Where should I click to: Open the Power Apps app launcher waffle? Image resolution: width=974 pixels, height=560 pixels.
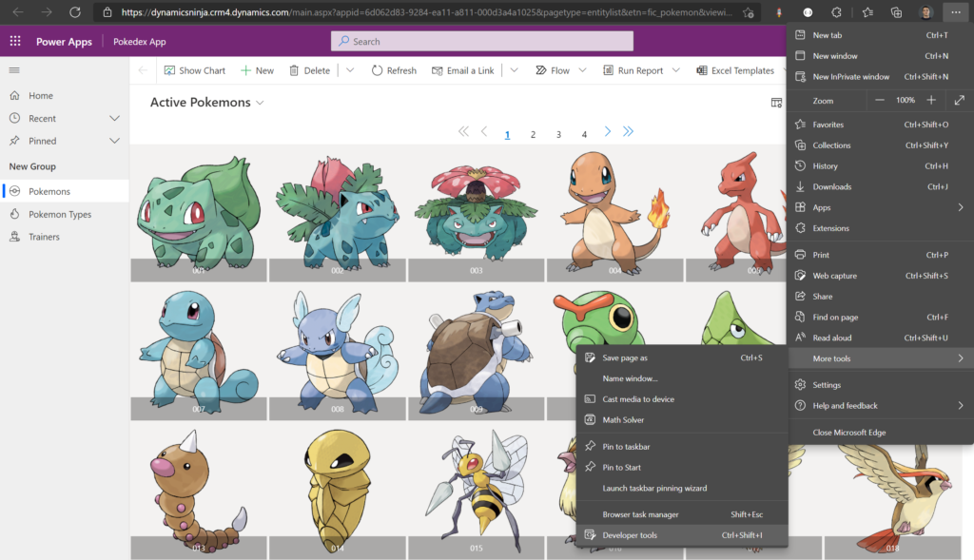point(15,41)
